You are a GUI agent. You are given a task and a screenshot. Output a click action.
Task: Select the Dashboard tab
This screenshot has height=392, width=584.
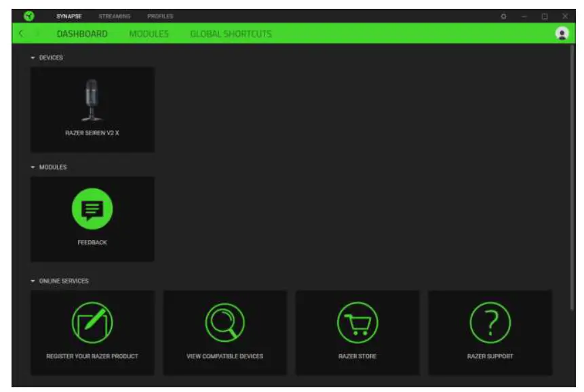pyautogui.click(x=82, y=34)
